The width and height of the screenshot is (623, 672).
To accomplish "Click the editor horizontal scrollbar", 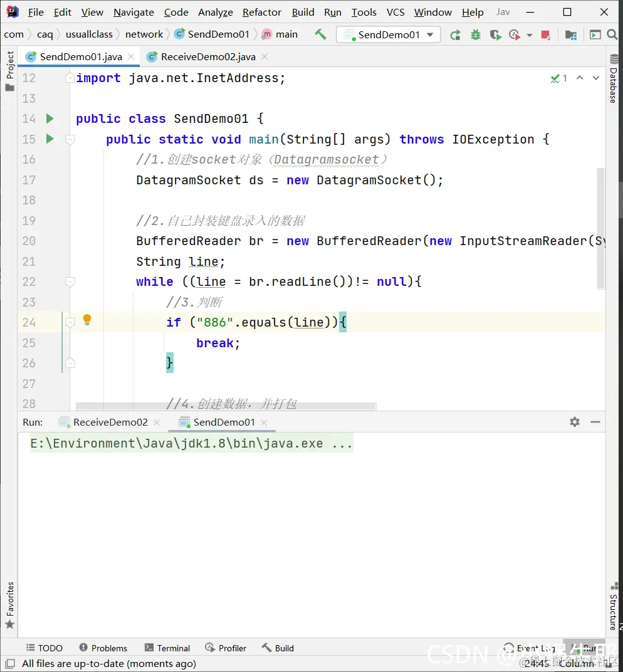I will tap(226, 406).
